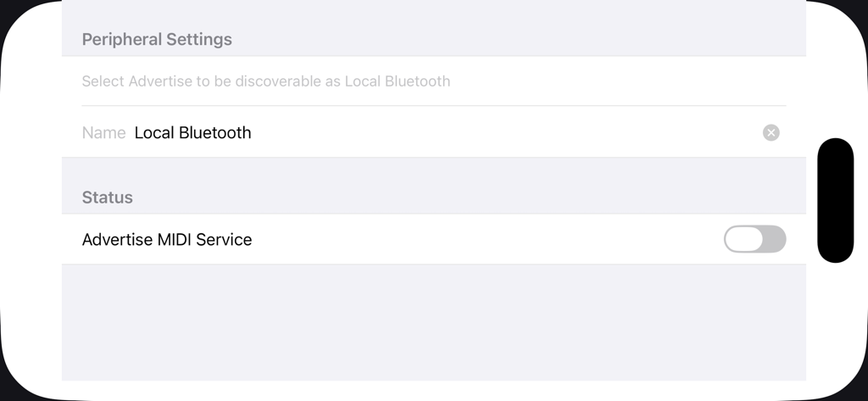Tap blank space in Name row before clear icon
The height and width of the screenshot is (401, 868).
click(509, 132)
